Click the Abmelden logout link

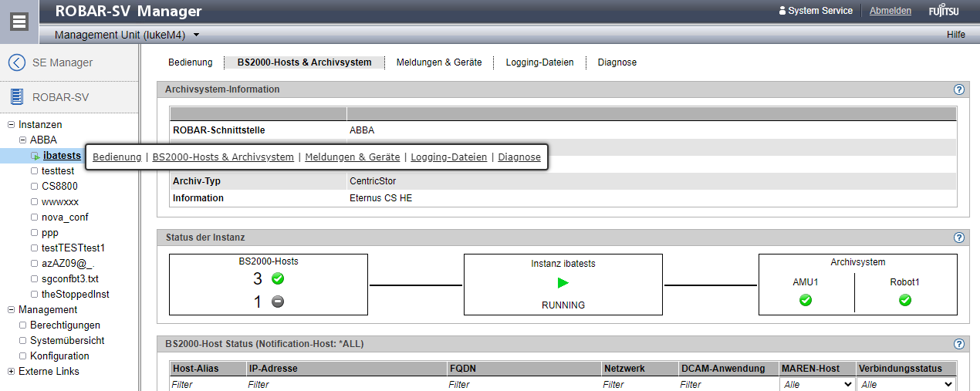[x=890, y=11]
